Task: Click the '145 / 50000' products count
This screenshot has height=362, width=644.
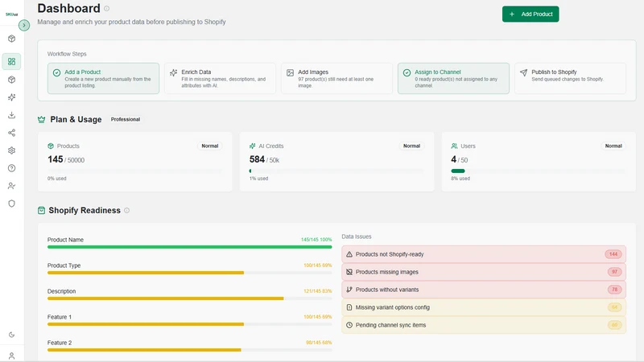Action: click(66, 159)
